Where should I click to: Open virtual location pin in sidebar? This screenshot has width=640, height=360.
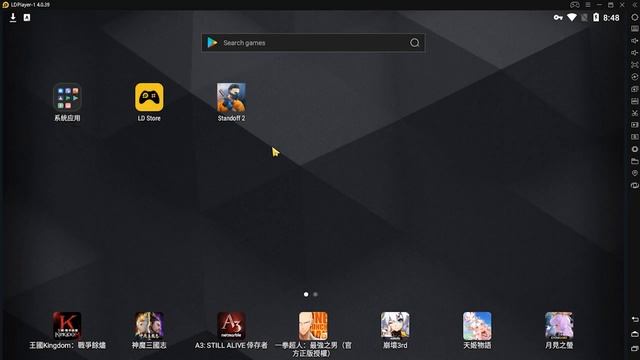pos(635,173)
